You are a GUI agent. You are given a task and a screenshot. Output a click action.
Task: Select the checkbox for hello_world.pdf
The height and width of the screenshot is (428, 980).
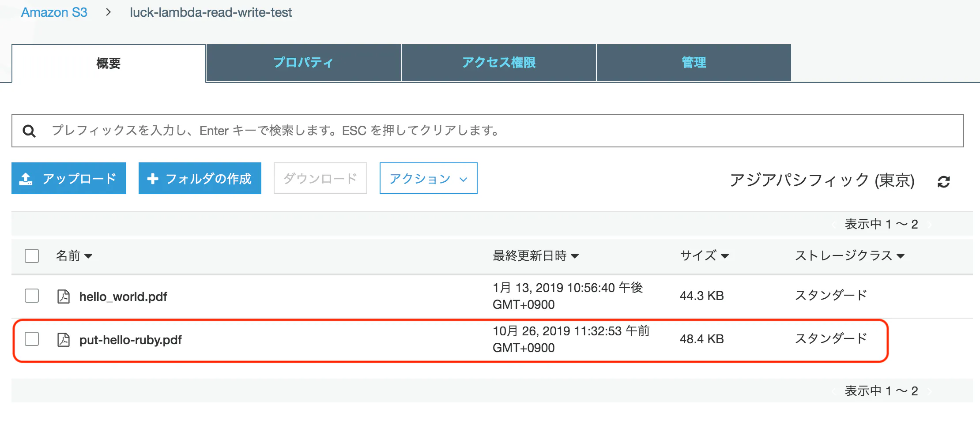pyautogui.click(x=31, y=296)
